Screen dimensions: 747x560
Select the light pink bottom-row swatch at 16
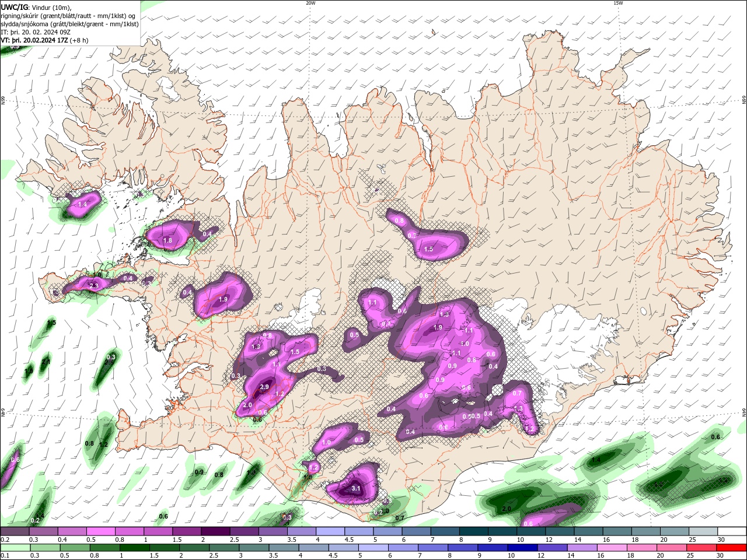612,548
